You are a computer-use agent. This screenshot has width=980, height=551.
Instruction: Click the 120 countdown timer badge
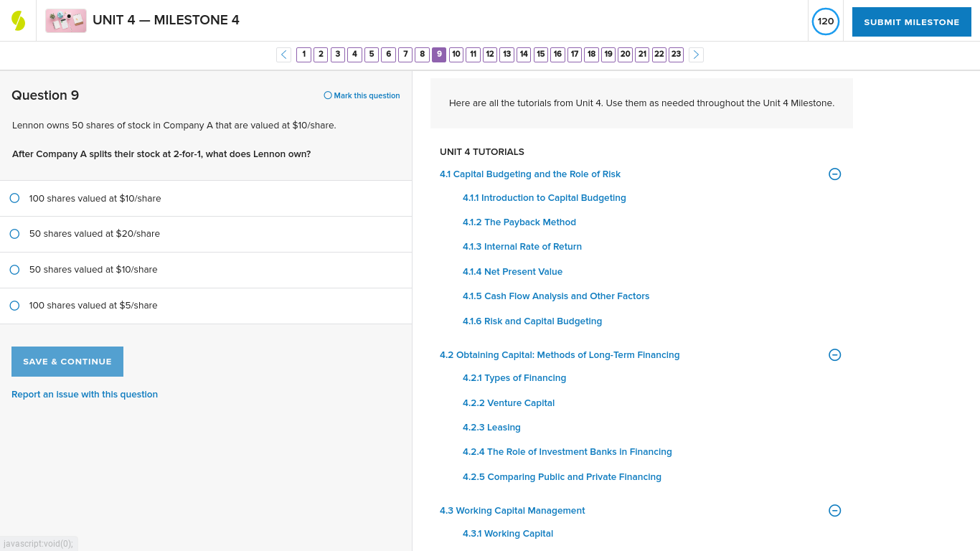825,22
